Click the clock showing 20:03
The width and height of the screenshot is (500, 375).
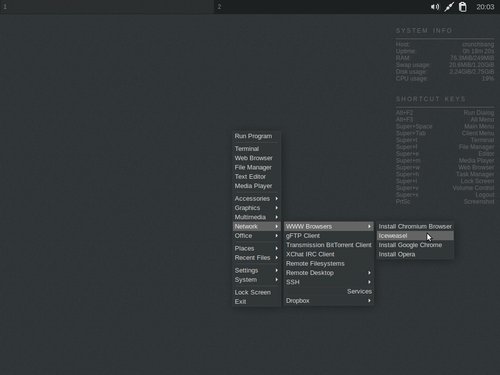(485, 7)
